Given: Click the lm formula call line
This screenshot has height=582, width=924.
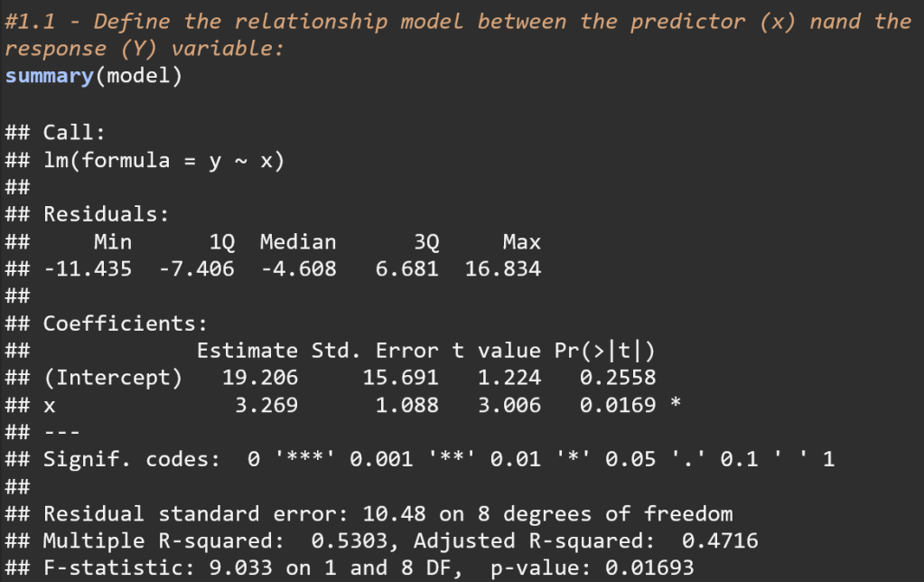Looking at the screenshot, I should pos(163,161).
